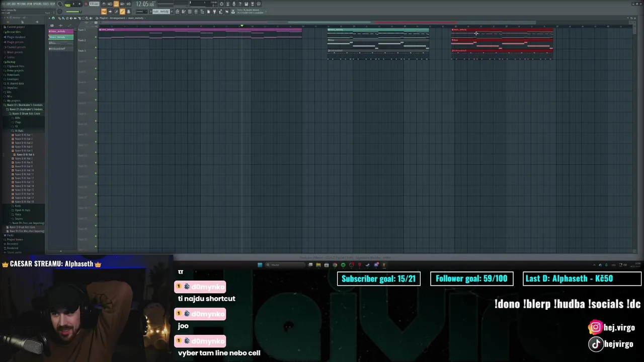Image resolution: width=644 pixels, height=362 pixels.
Task: Open the VIEW menu
Action: [x=30, y=4]
